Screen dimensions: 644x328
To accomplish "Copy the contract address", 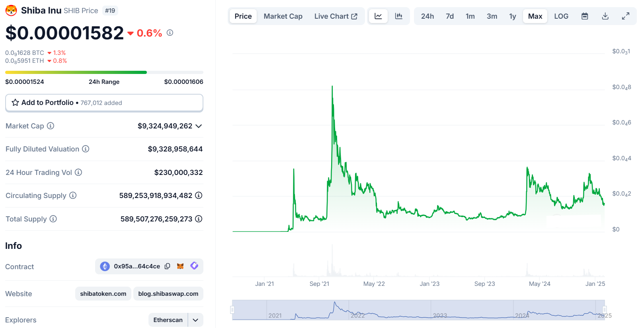I will click(x=168, y=266).
